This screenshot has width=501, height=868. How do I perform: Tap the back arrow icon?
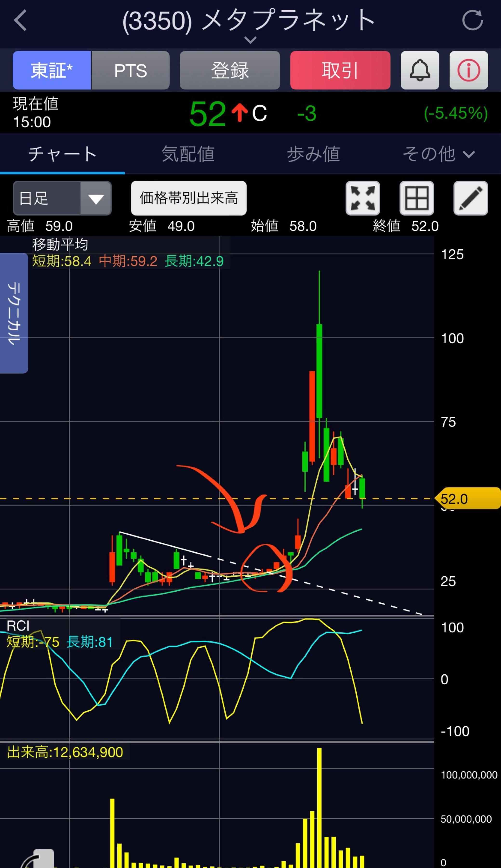(20, 20)
